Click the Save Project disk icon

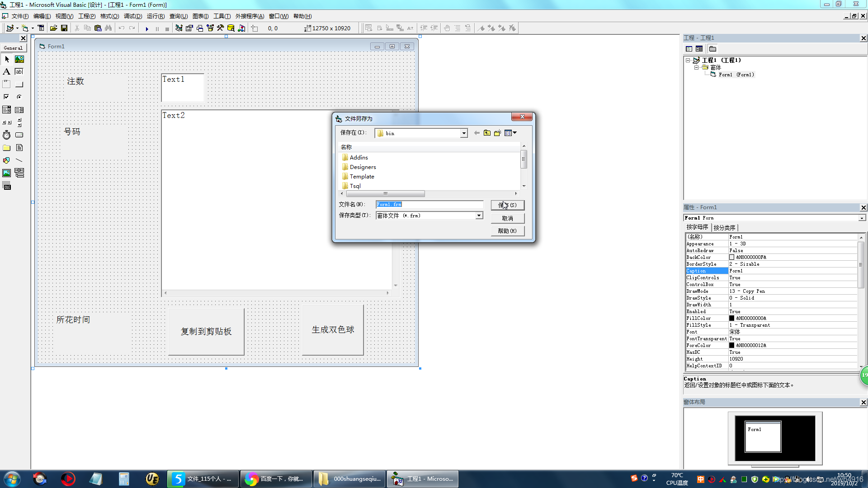[x=64, y=28]
